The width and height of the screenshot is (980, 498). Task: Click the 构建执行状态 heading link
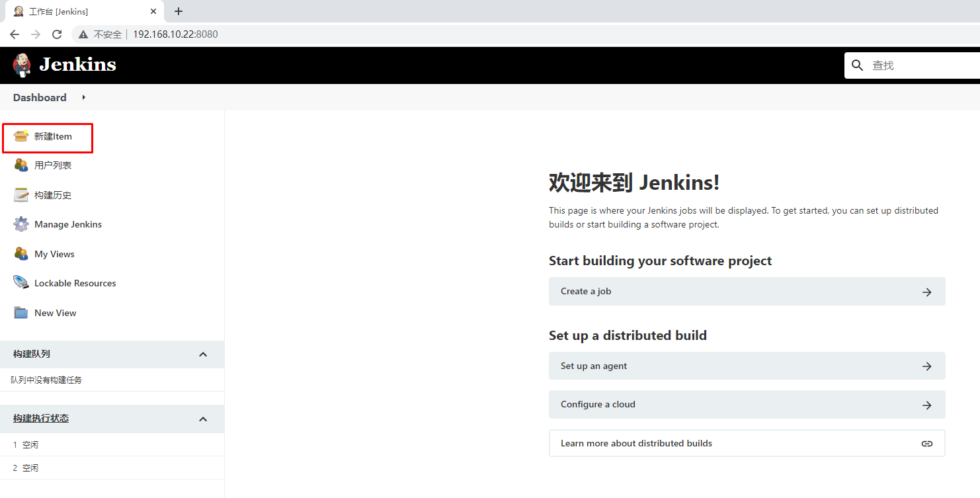(41, 419)
